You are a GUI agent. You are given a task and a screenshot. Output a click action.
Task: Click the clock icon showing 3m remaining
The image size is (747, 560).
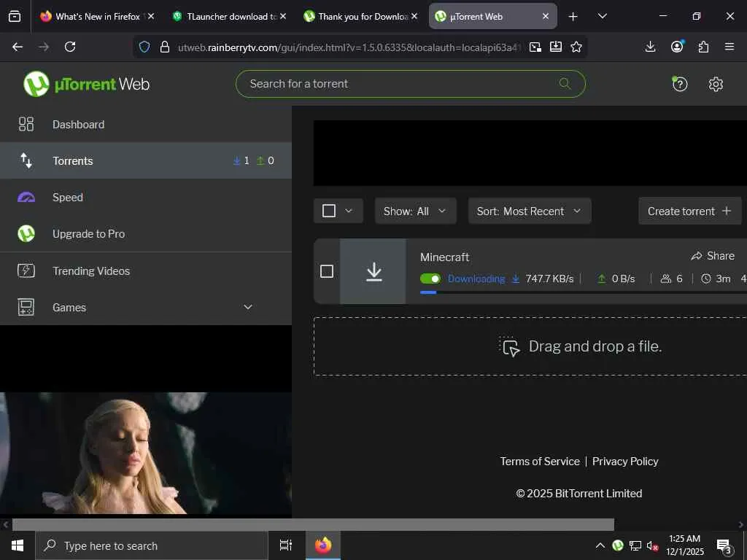(x=705, y=279)
